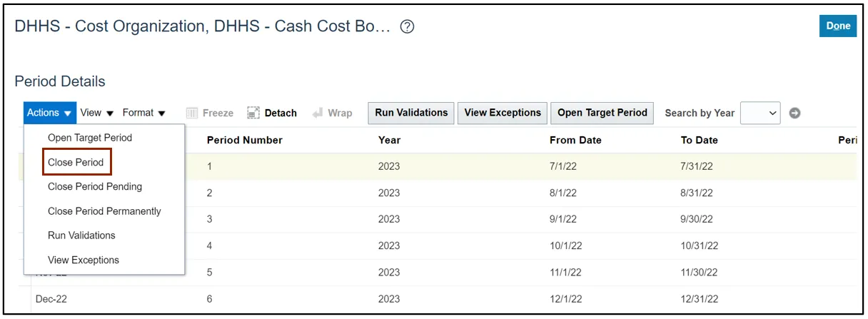Image resolution: width=868 pixels, height=319 pixels.
Task: Select View Exceptions in dropdown list
Action: pyautogui.click(x=84, y=260)
